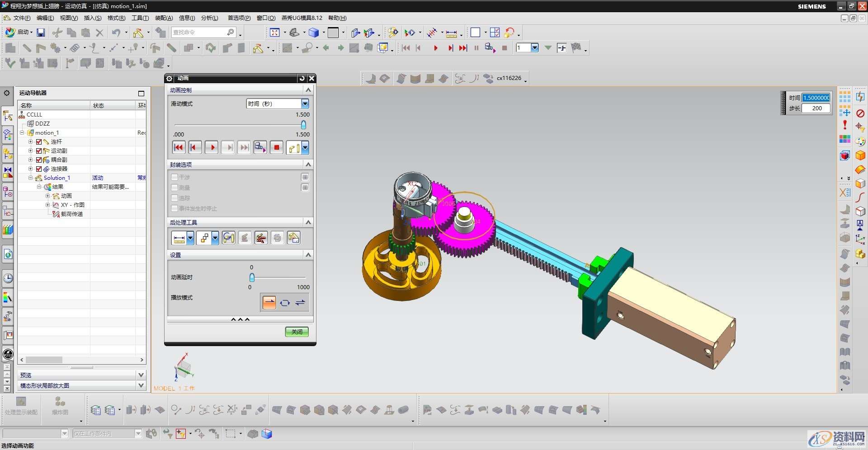This screenshot has height=450, width=868.
Task: Uncheck the 运动副 checkbox in navigator
Action: click(x=39, y=151)
